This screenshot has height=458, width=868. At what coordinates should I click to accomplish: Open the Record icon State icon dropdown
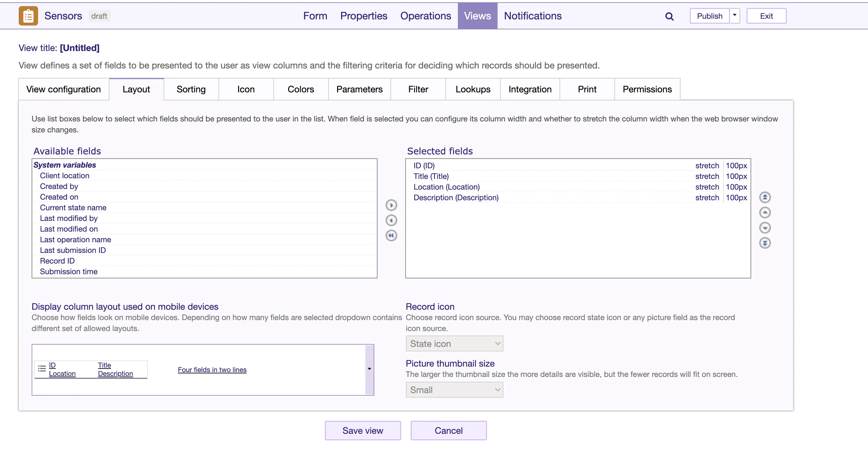coord(454,343)
